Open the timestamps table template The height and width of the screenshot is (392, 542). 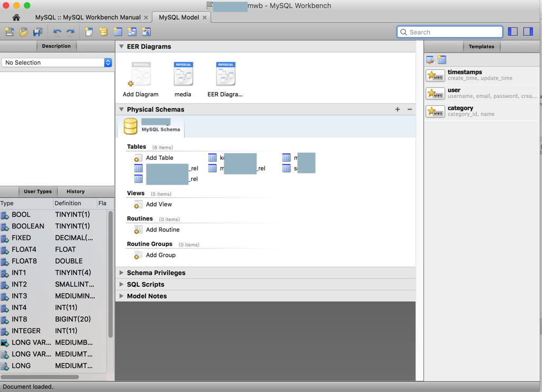click(x=482, y=75)
